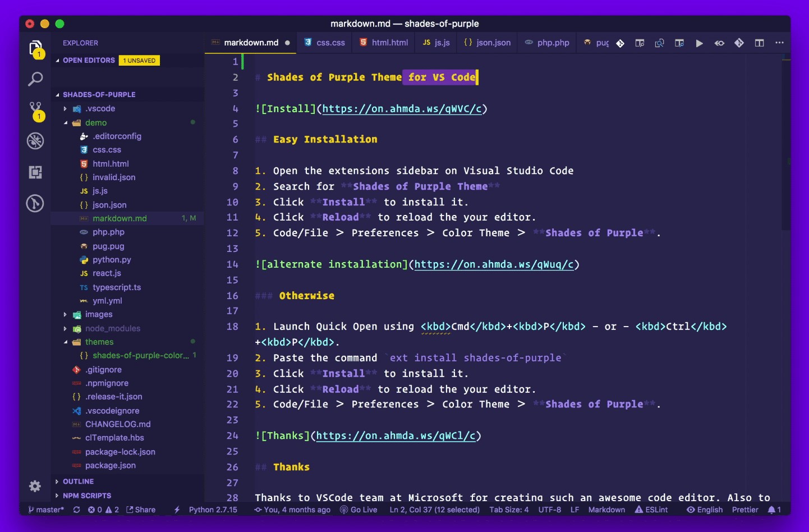Open package.json in the file tree
809x532 pixels.
pos(111,465)
